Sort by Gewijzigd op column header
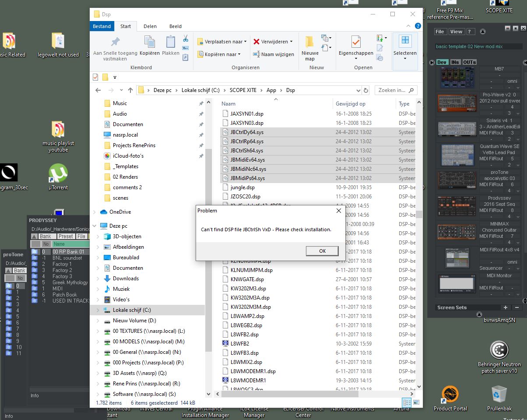 351,104
